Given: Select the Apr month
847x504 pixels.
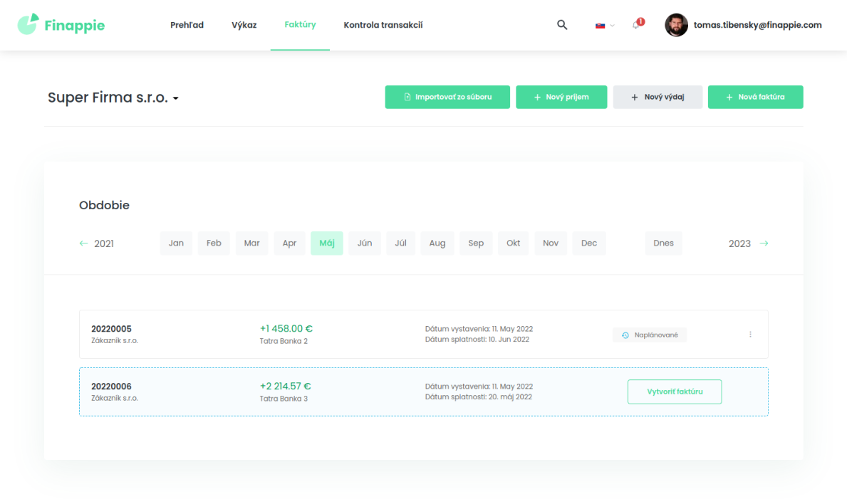Looking at the screenshot, I should click(x=289, y=243).
